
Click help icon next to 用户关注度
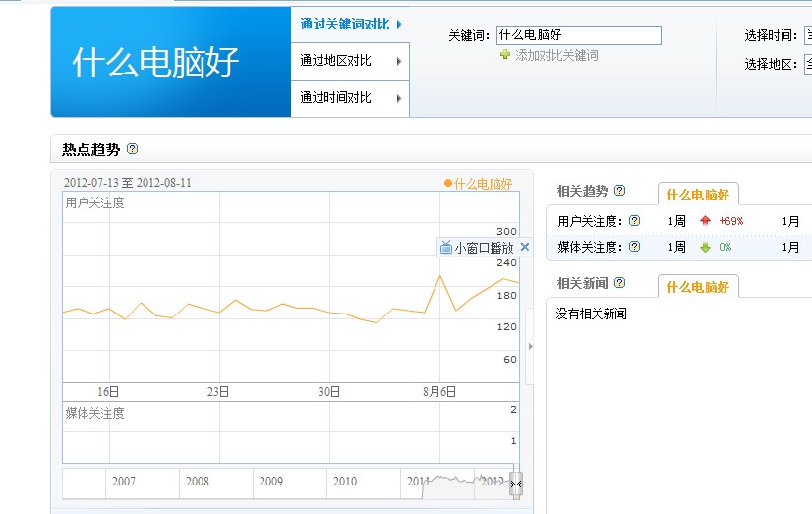pos(634,221)
